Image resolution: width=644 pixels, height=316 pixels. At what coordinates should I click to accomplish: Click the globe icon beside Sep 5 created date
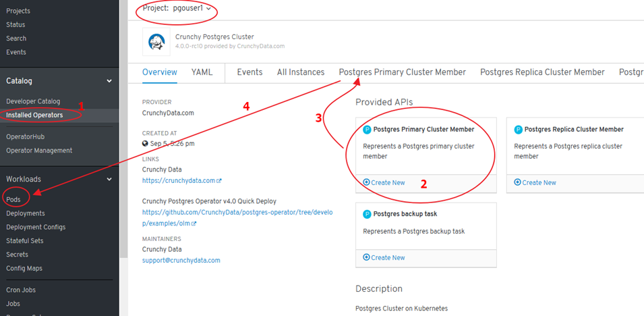(145, 144)
